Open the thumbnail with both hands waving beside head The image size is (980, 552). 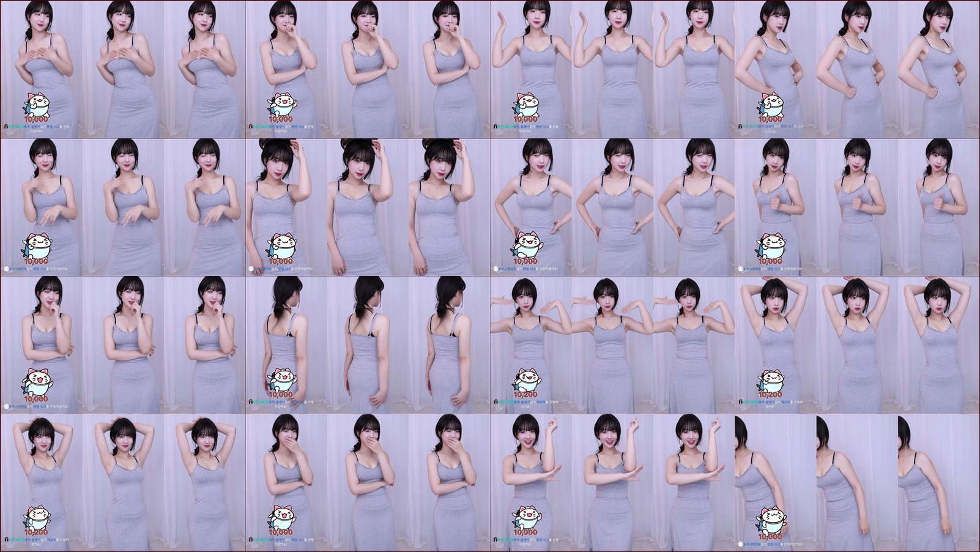click(x=612, y=69)
